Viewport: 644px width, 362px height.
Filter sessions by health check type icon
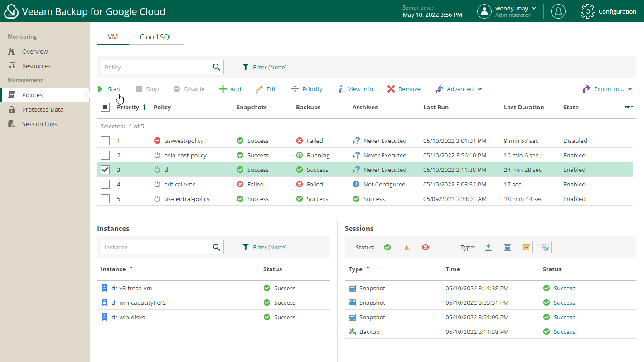point(546,247)
